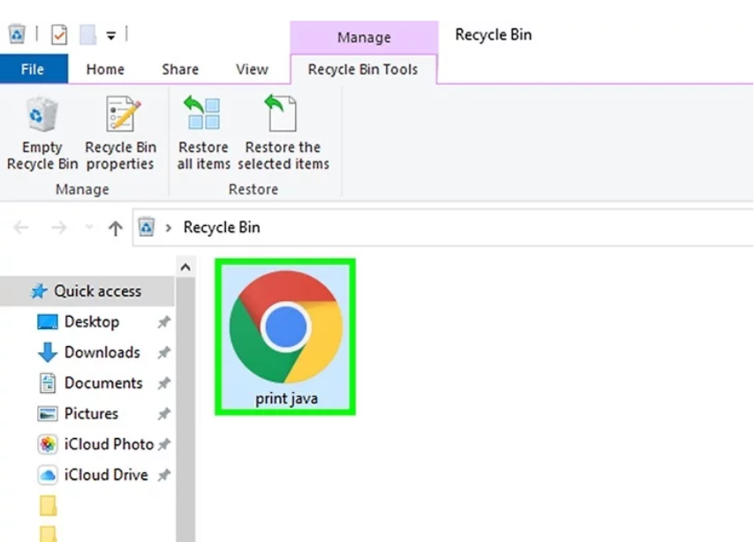Switch to the Share tab
The height and width of the screenshot is (542, 756).
[x=180, y=70]
